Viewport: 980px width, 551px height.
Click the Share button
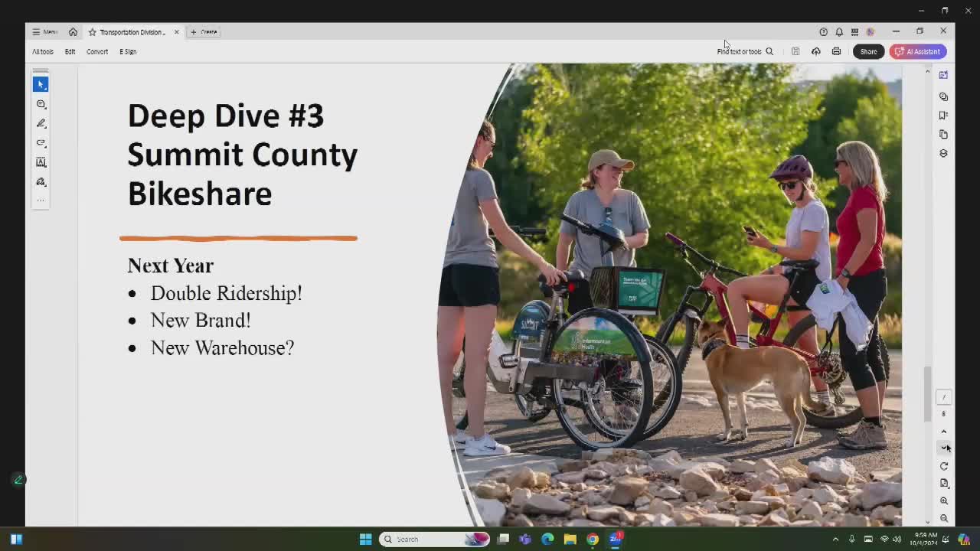point(868,51)
